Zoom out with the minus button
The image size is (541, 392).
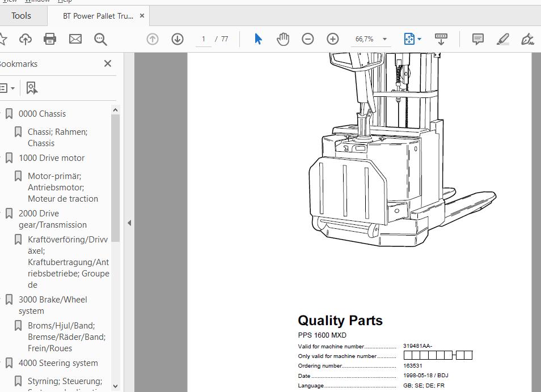[x=307, y=39]
